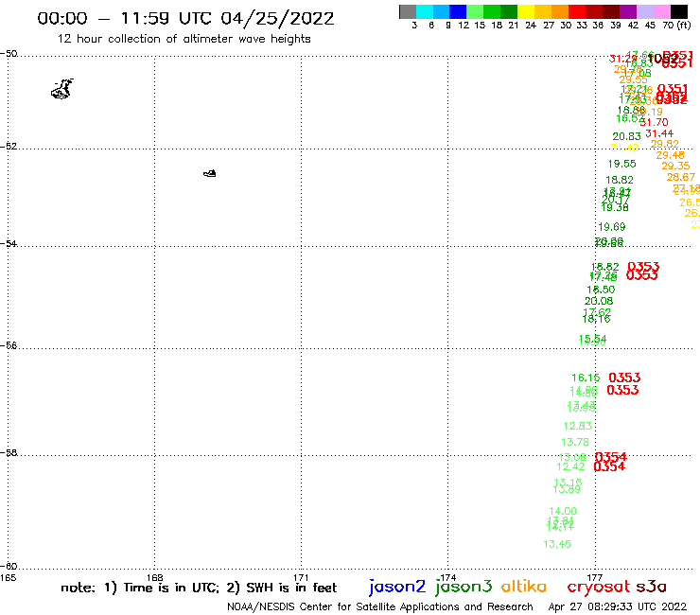Click the yellow wave height value 21.42
The height and width of the screenshot is (615, 700).
(624, 148)
